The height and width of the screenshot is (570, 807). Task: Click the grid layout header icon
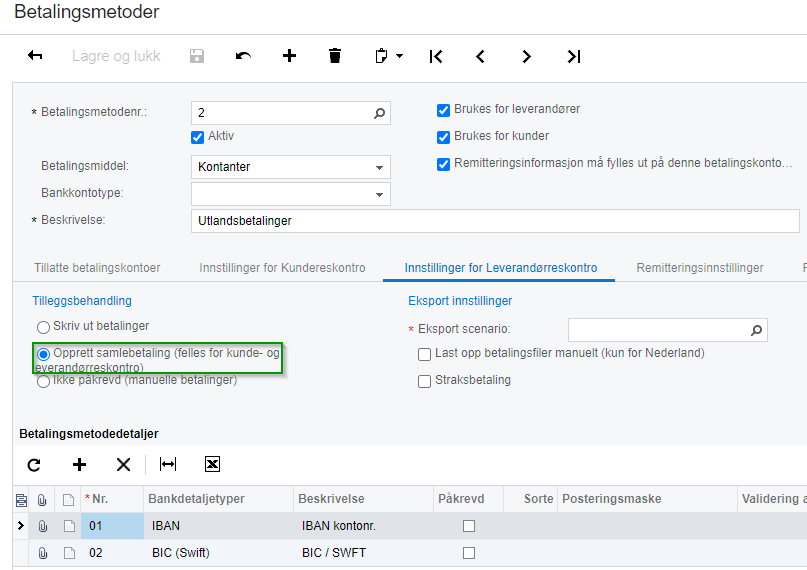click(x=21, y=500)
